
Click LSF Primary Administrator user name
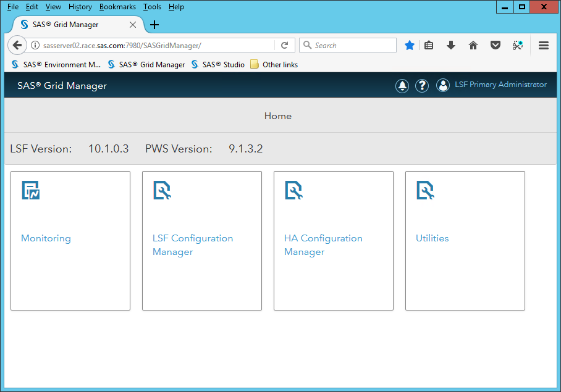[500, 85]
